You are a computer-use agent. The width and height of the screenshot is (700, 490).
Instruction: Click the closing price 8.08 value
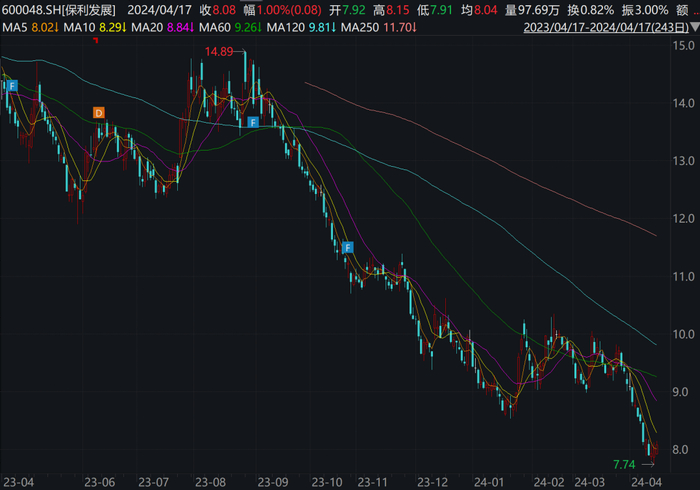pos(224,10)
